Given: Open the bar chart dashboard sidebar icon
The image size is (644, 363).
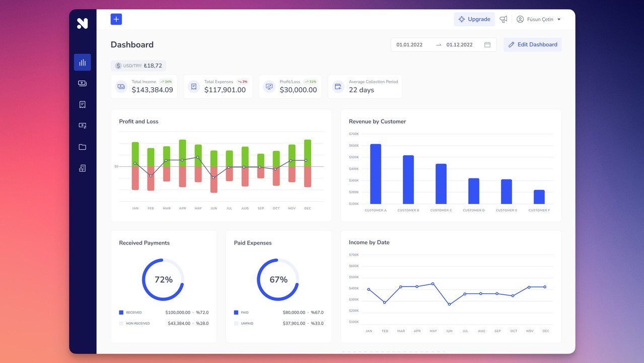Looking at the screenshot, I should pos(82,63).
